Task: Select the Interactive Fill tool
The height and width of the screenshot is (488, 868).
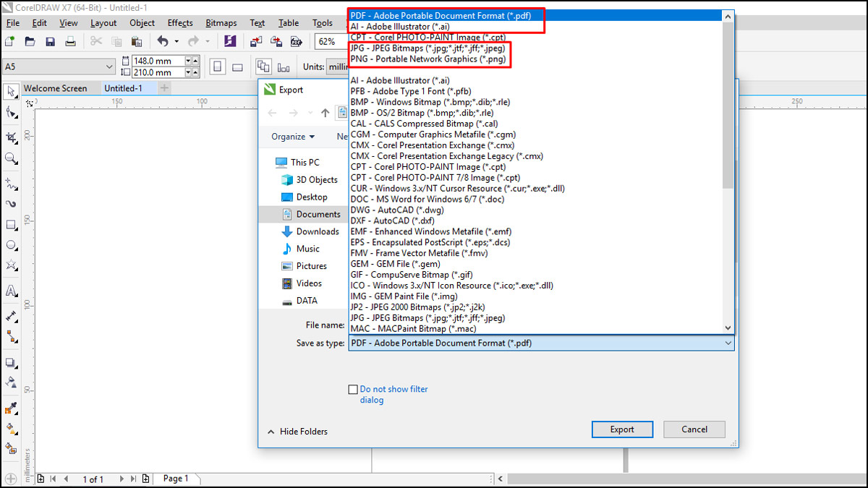Action: point(11,428)
